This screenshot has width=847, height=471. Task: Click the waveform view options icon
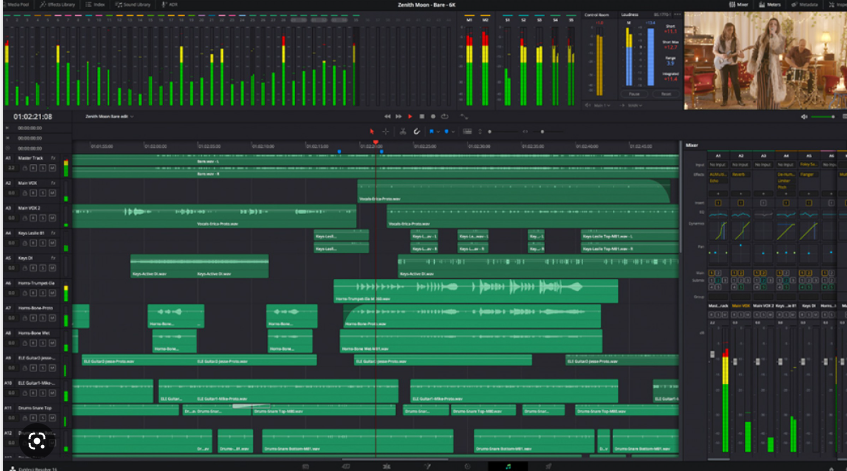pos(467,131)
